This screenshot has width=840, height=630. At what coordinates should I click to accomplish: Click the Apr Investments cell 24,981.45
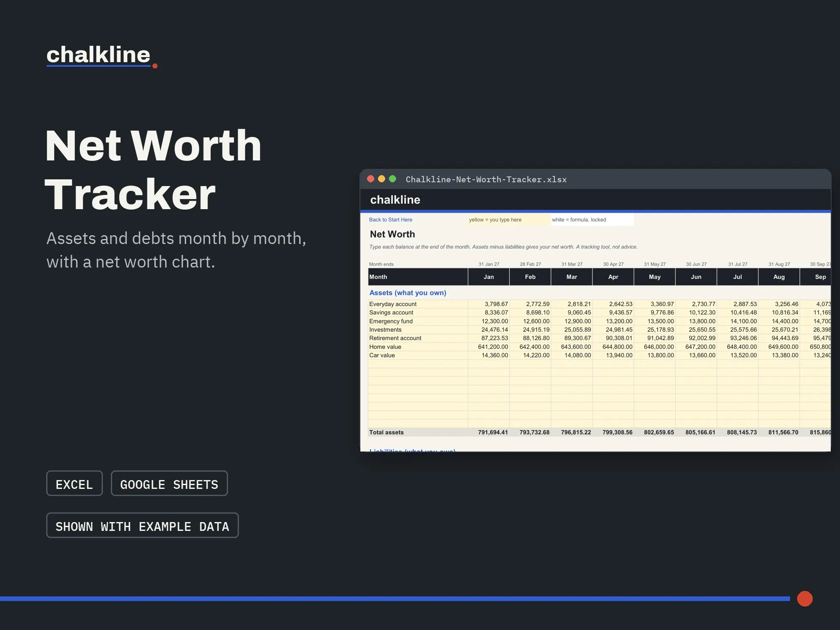point(613,330)
